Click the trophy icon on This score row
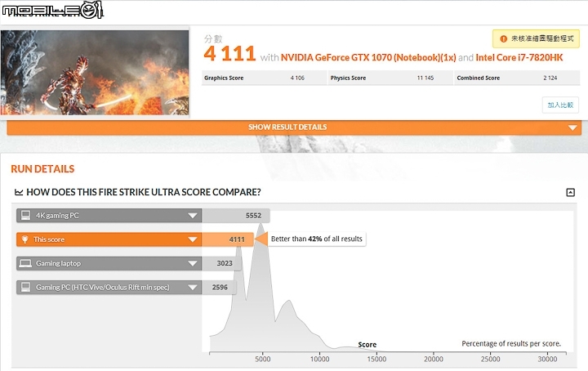 pyautogui.click(x=24, y=239)
